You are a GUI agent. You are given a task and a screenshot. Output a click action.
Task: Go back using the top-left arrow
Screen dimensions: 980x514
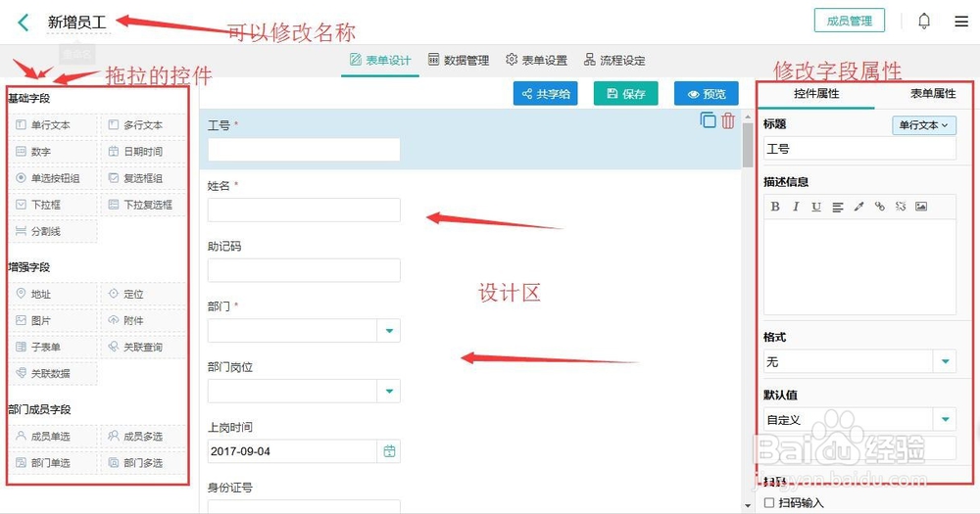[x=24, y=23]
